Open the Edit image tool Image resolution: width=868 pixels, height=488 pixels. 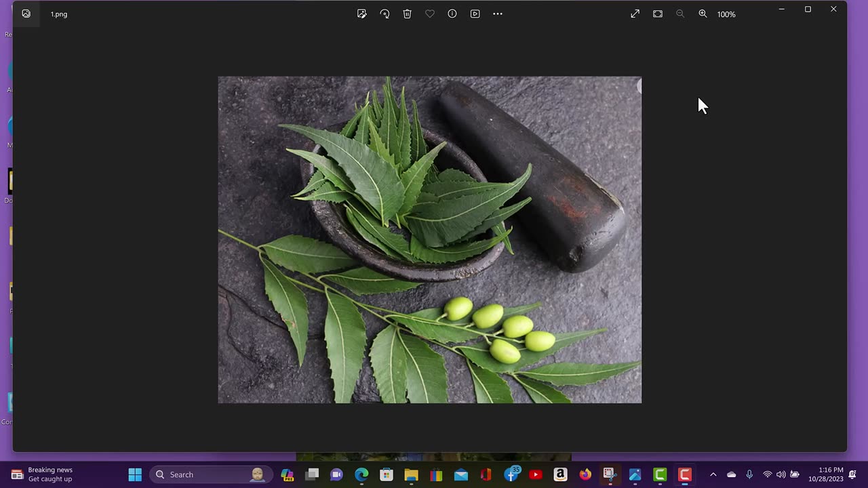[362, 14]
